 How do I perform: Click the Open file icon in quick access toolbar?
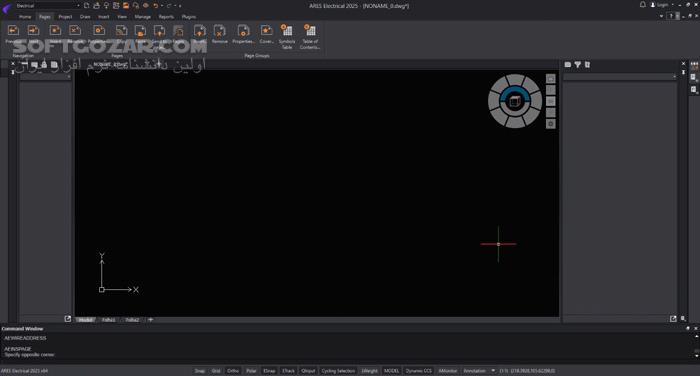click(96, 5)
